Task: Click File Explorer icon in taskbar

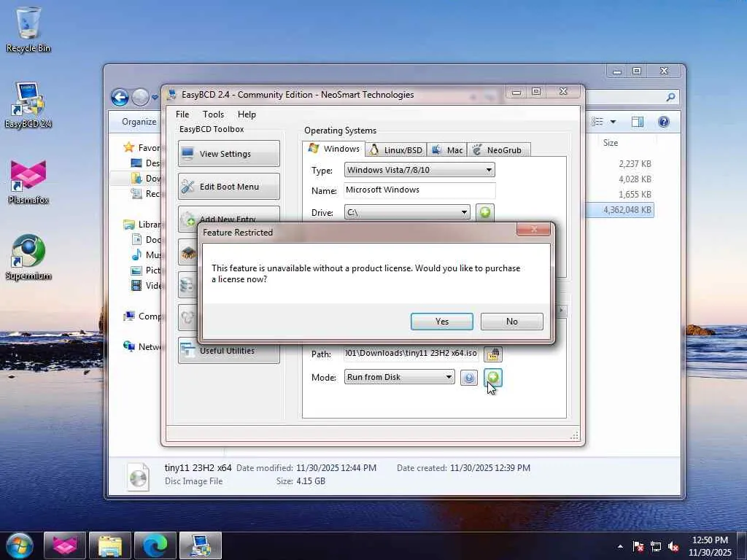Action: coord(110,545)
